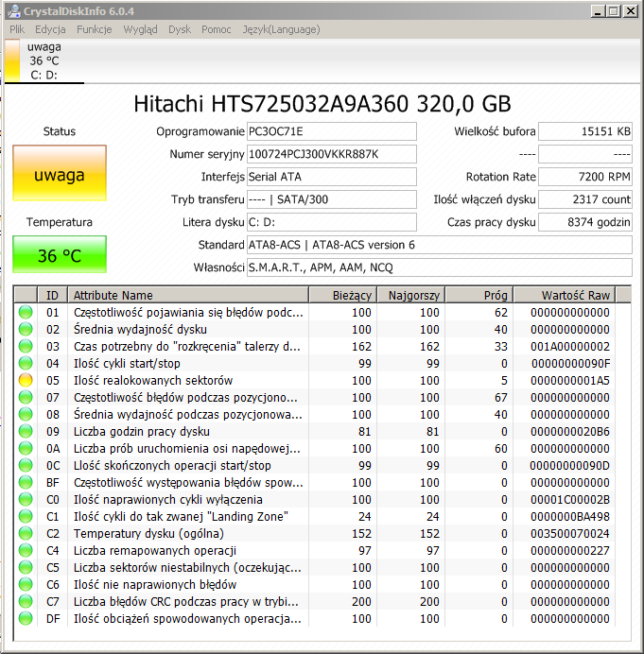Click green status icon for attribute C5

[26, 567]
